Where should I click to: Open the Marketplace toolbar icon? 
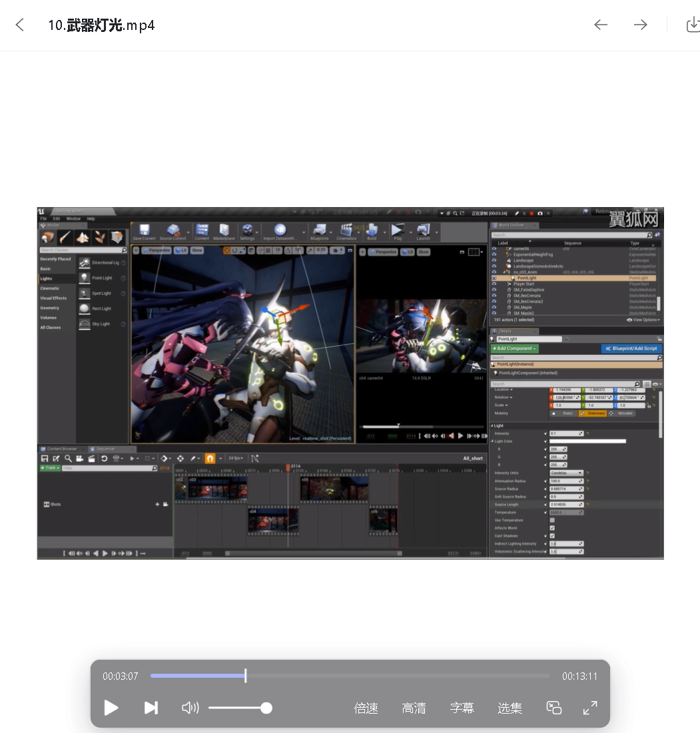[224, 232]
